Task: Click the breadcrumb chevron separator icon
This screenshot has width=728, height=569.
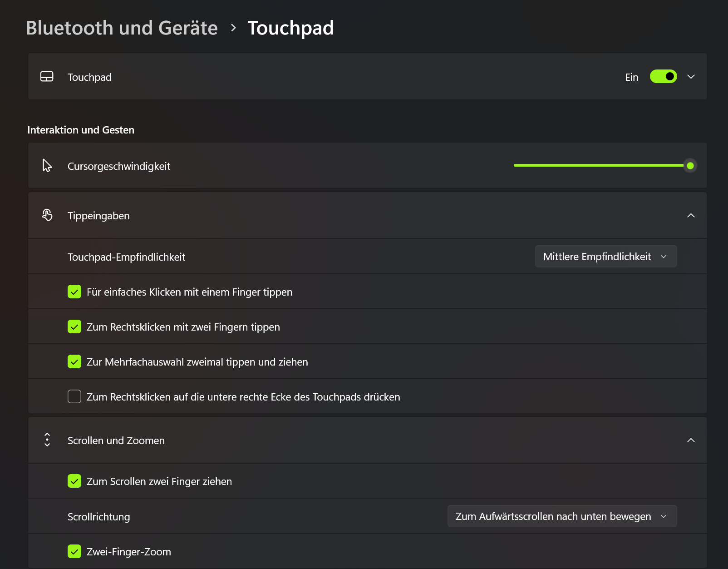Action: 233,28
